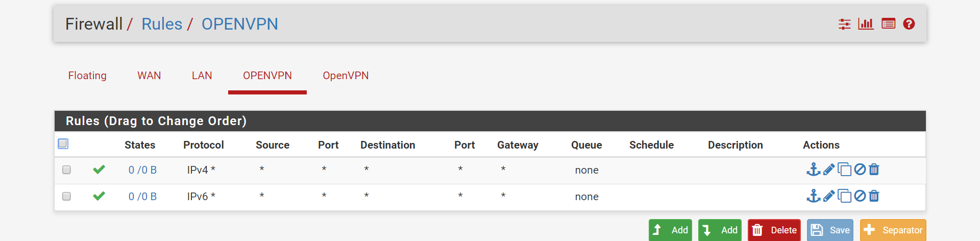Edit the IPv6 rule with pencil icon
Image resolution: width=980 pixels, height=241 pixels.
coord(829,196)
